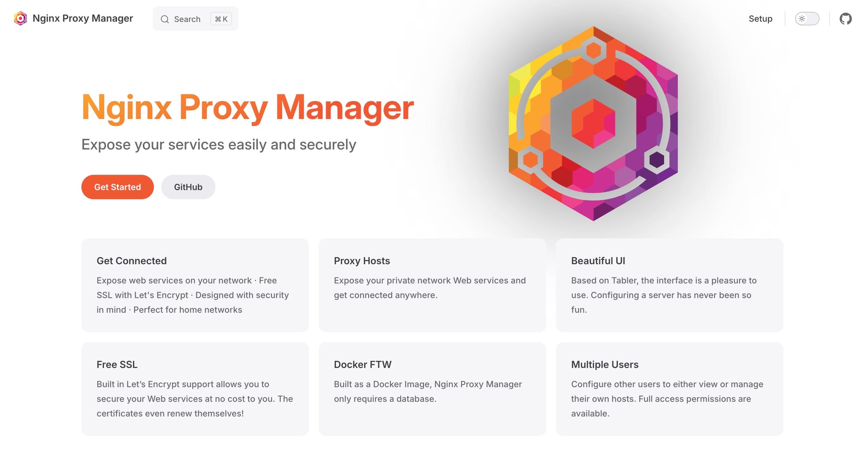Click the tagline Expose your services easily

pyautogui.click(x=219, y=144)
